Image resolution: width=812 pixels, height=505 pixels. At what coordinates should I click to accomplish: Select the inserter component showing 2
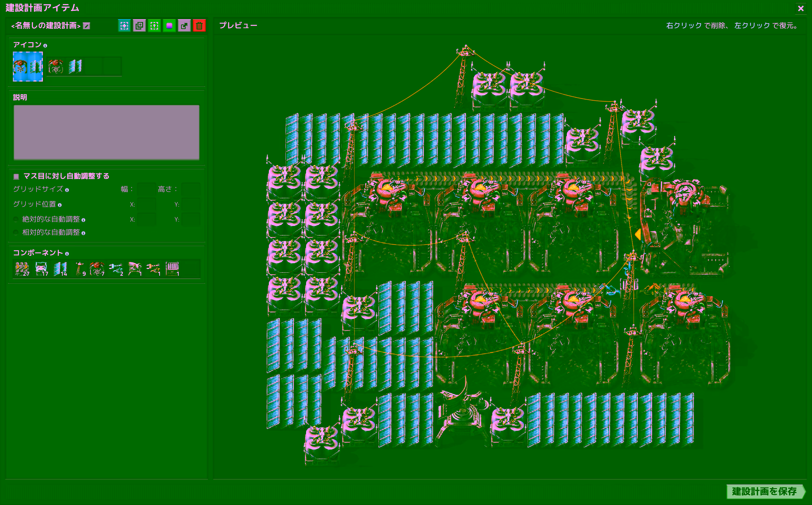pyautogui.click(x=116, y=269)
